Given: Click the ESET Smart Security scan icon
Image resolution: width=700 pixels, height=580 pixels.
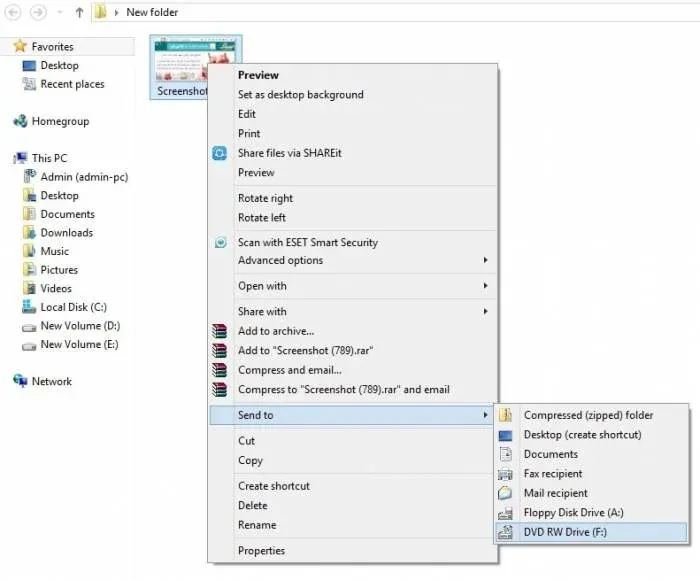Looking at the screenshot, I should pyautogui.click(x=220, y=242).
